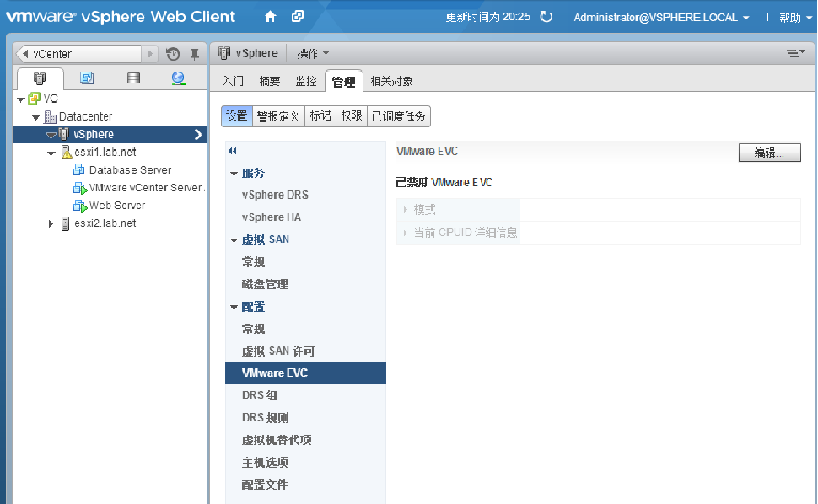The image size is (818, 504).
Task: Go forward with the vCenter navigator right arrow
Action: click(150, 54)
